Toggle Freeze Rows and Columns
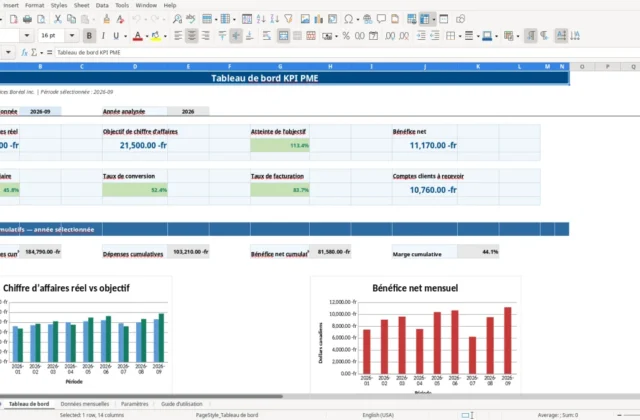Viewport: 640px width, 420px height. [x=425, y=19]
